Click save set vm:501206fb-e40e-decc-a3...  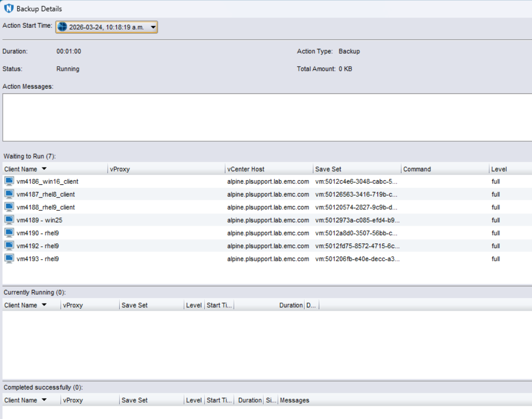coord(357,259)
